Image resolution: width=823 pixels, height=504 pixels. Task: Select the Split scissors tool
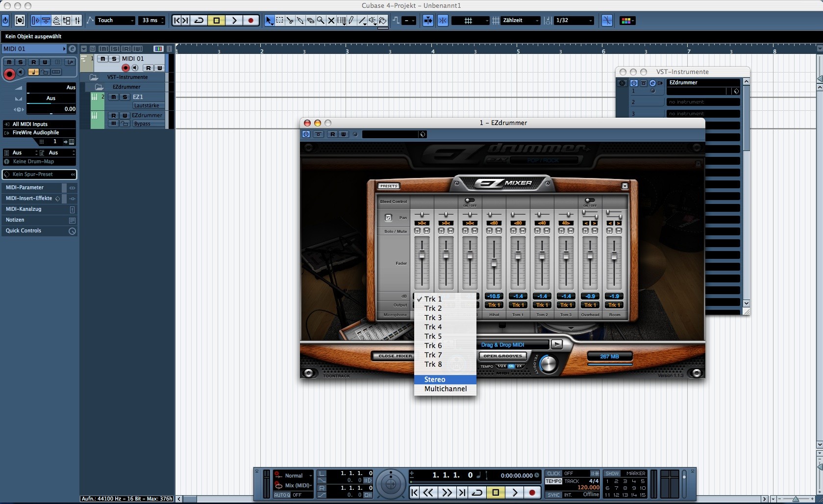(x=290, y=21)
